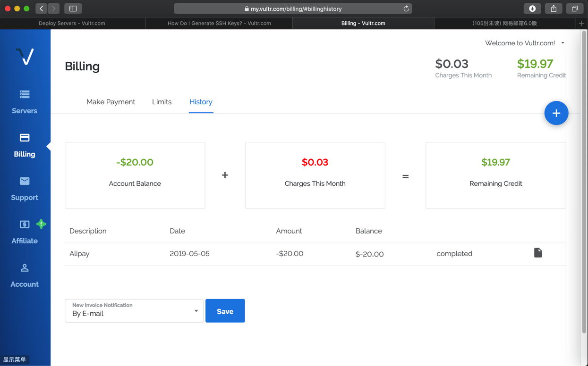Open the Support envelope icon
Image resolution: width=588 pixels, height=366 pixels.
coord(25,181)
